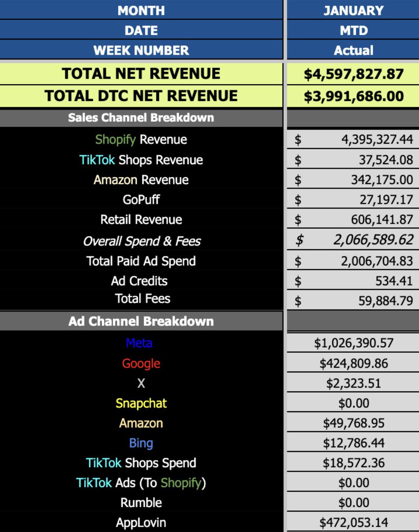Click the DATE label cell
Screen dimensions: 419x532
click(x=141, y=30)
